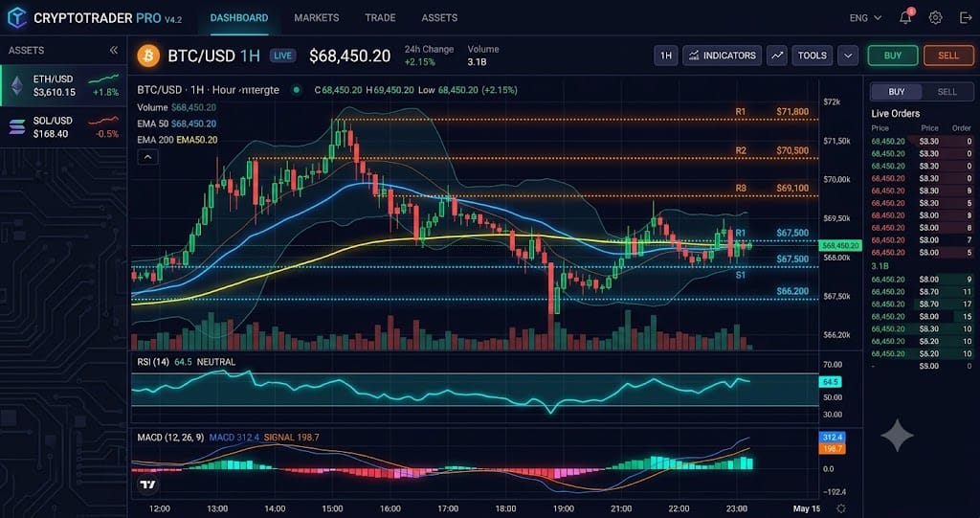Open the Indicators menu
Viewport: 980px width, 518px height.
722,56
